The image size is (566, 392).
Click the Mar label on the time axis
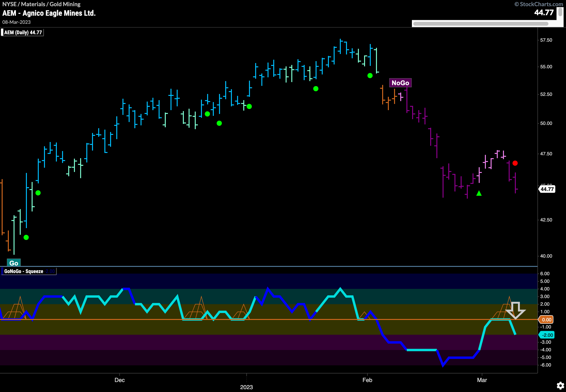482,380
